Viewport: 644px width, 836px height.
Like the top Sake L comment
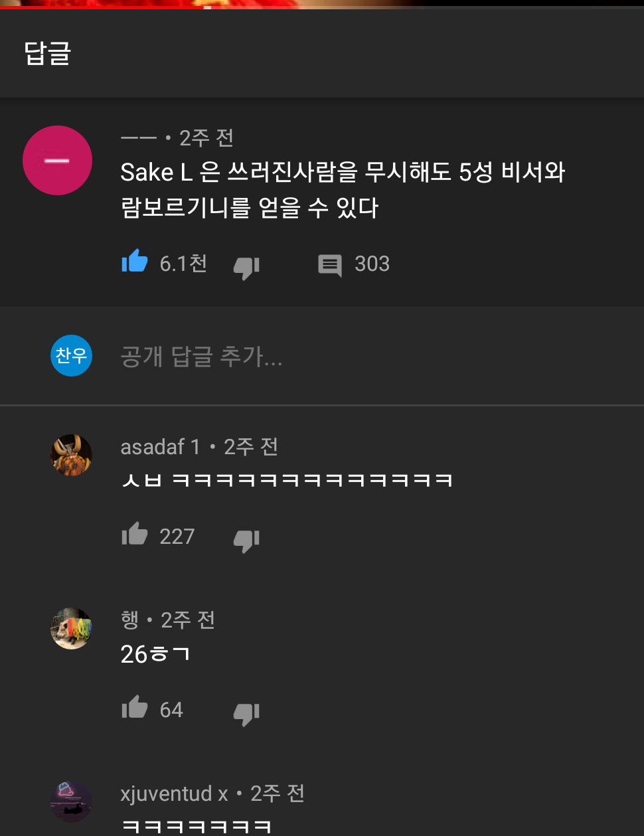135,262
